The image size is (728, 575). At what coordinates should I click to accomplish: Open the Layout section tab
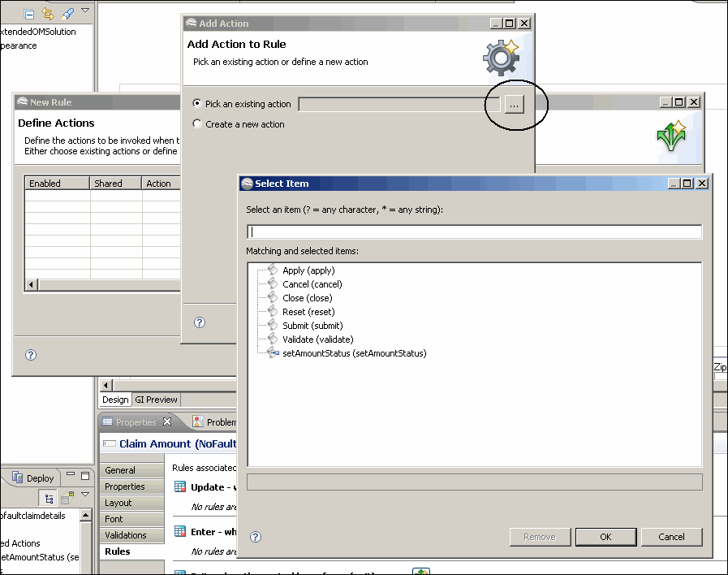point(131,503)
